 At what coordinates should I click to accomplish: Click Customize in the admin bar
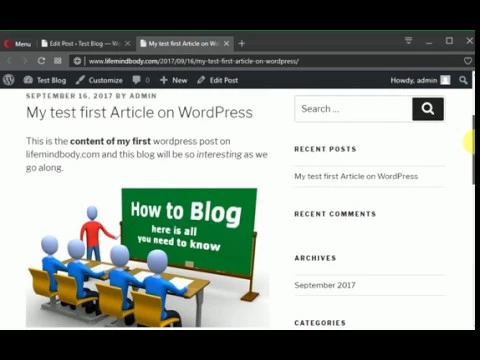point(99,80)
